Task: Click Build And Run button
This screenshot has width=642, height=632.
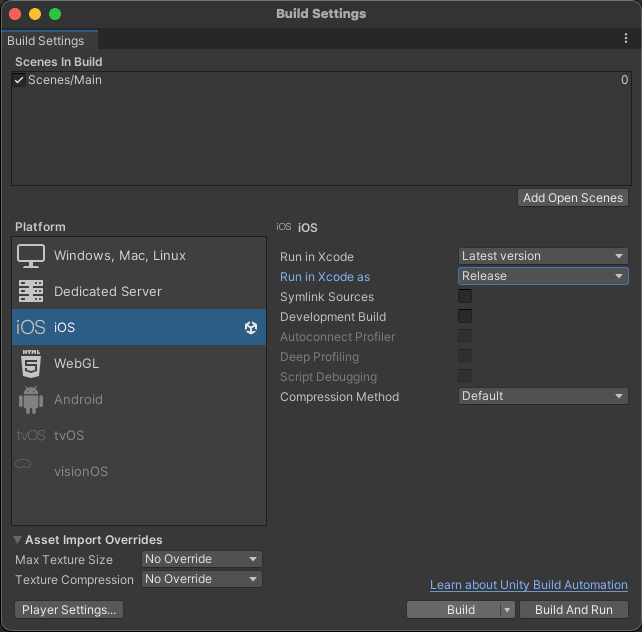Action: [574, 610]
